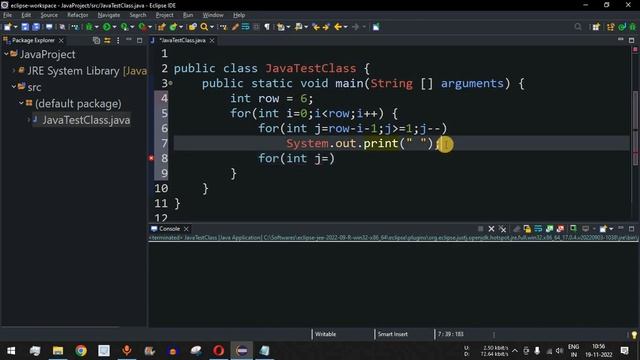Screen dimensions: 640x360
Task: Open dropdown next to Search icon
Action: coord(212,27)
